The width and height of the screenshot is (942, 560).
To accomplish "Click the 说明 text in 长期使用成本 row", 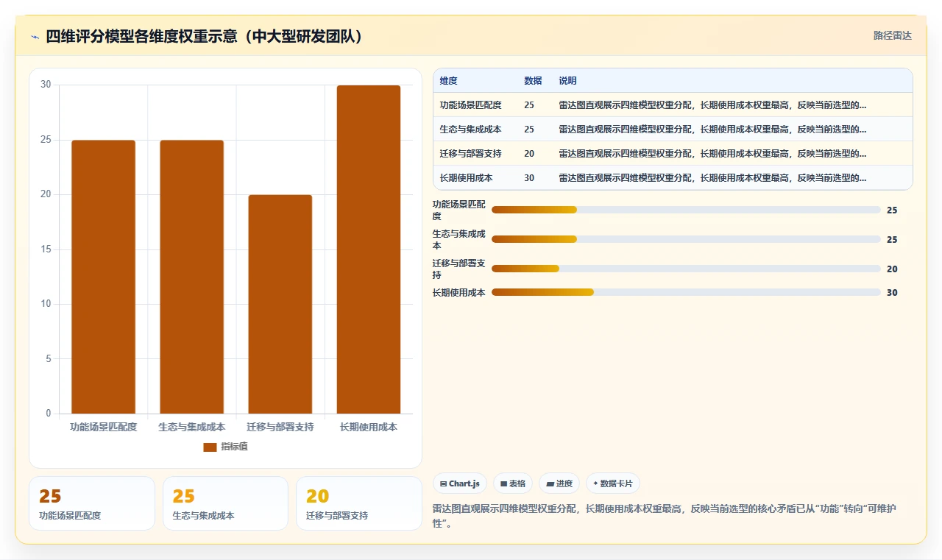I will click(x=712, y=177).
